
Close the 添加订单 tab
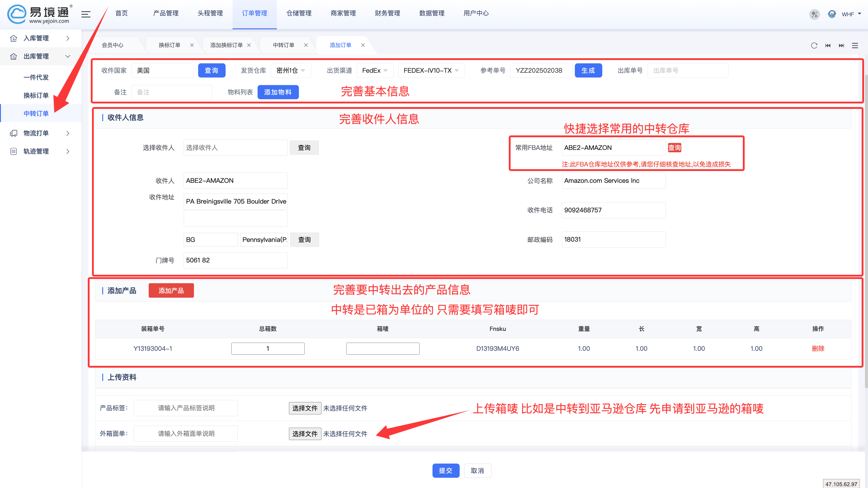tap(363, 45)
